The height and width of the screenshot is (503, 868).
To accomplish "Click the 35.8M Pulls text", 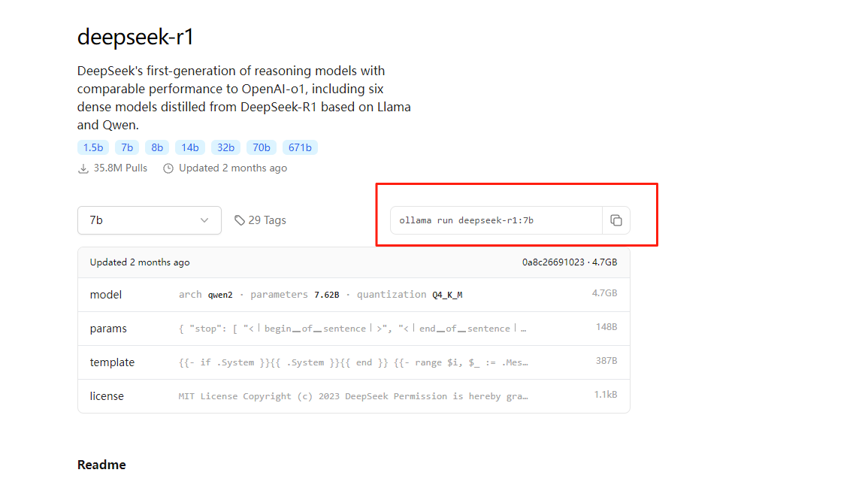I will pyautogui.click(x=120, y=168).
